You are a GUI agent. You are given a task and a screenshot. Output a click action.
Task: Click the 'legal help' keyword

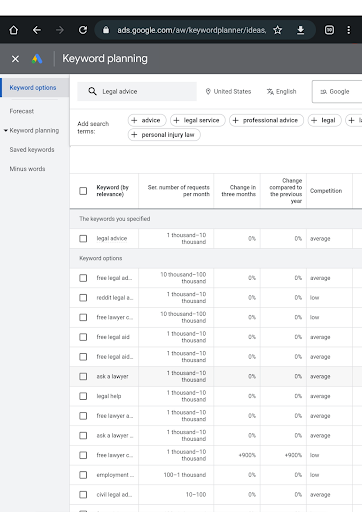pyautogui.click(x=109, y=396)
